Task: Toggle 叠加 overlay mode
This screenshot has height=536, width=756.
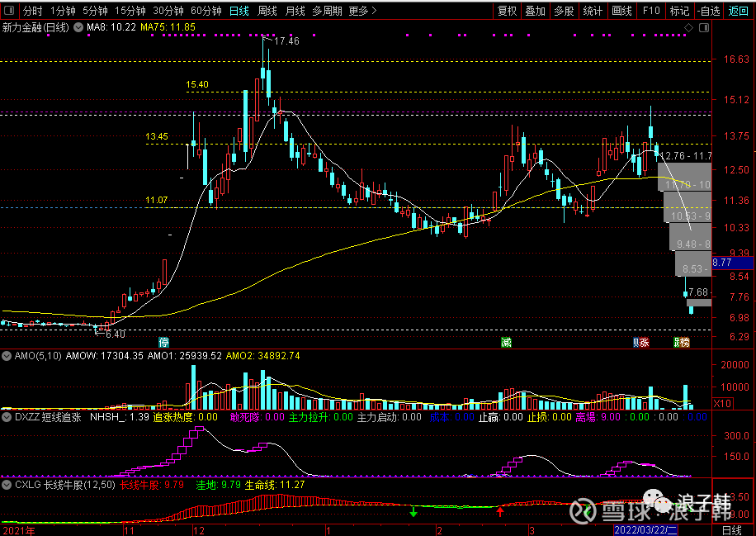Action: pyautogui.click(x=535, y=11)
